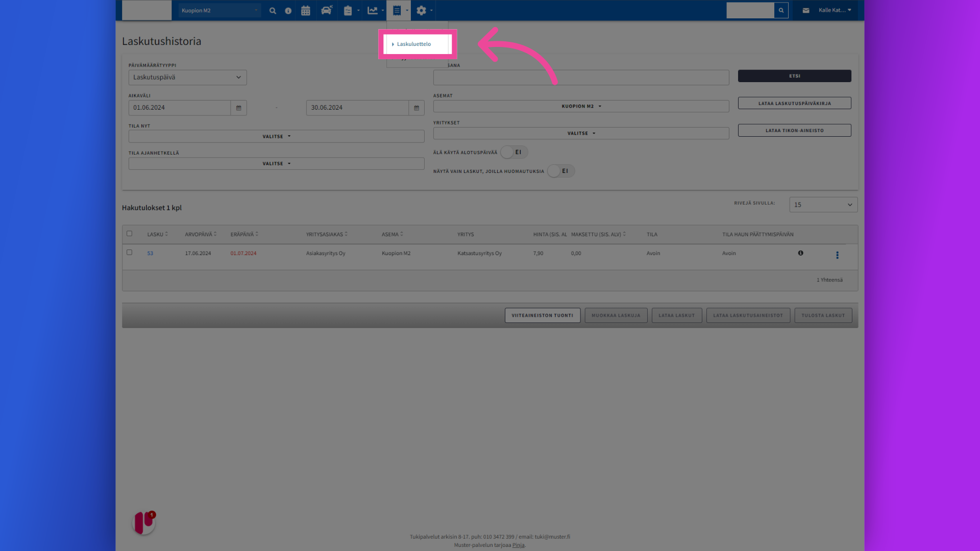Screen dimensions: 980x551
Task: Open the clipboard checklist menu icon
Action: pos(348,11)
